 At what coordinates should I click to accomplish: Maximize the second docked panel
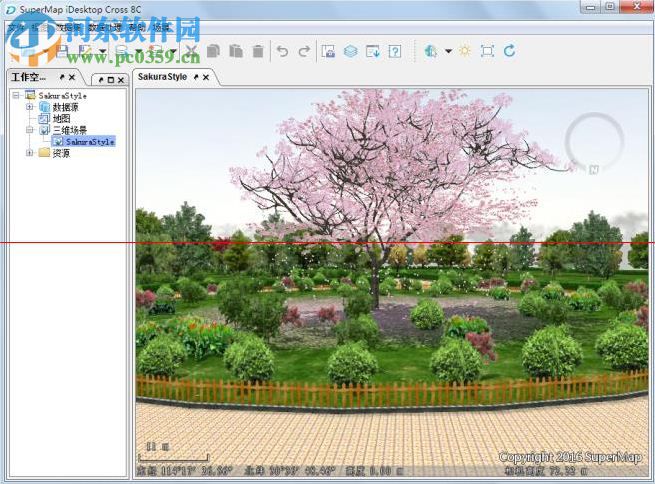pyautogui.click(x=111, y=80)
